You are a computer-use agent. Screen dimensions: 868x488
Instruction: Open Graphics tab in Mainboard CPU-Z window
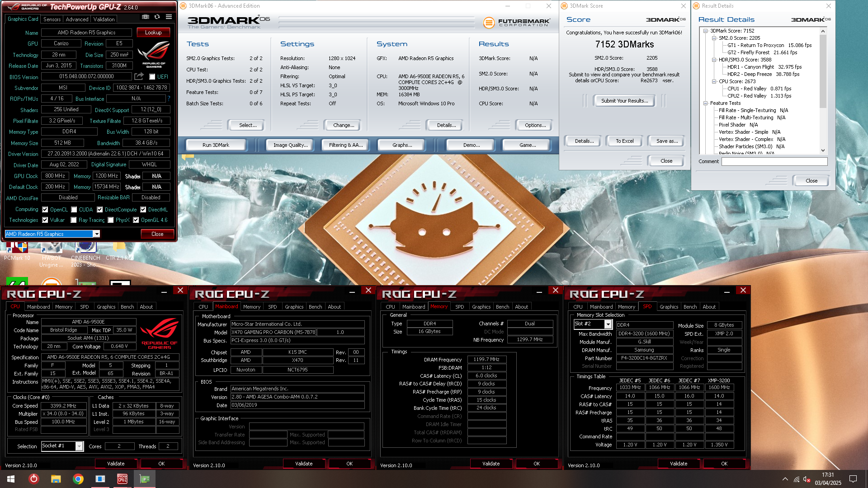coord(294,307)
